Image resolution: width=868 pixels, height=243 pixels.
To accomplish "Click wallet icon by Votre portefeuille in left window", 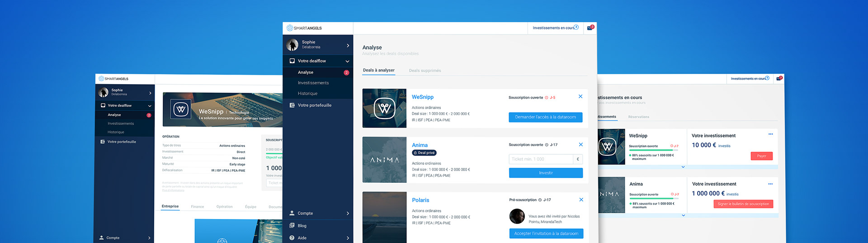I will tap(103, 142).
